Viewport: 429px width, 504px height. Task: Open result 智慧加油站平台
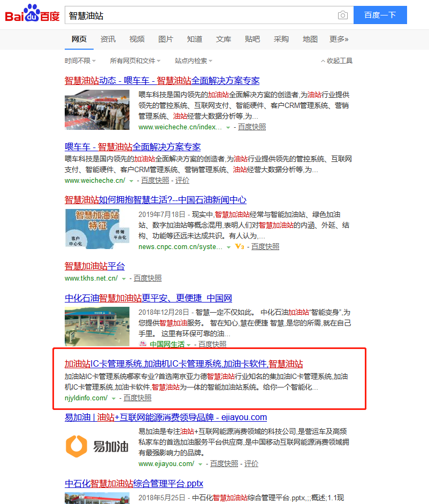[95, 266]
